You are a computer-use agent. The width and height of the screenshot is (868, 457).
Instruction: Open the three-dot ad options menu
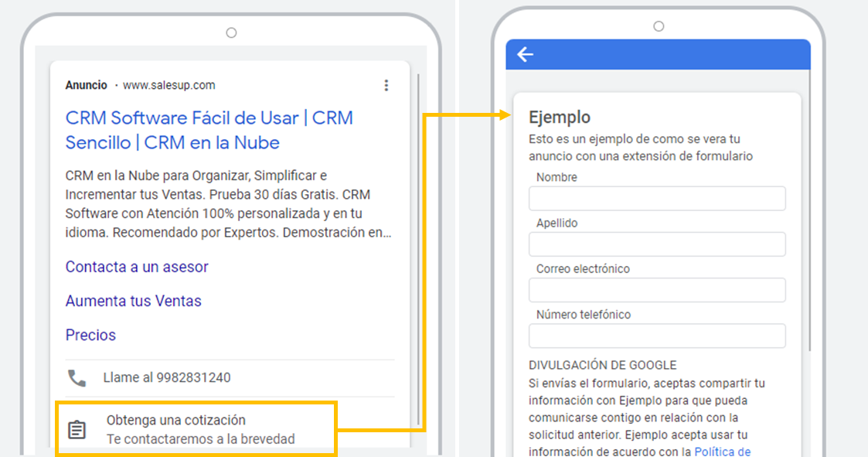click(386, 85)
